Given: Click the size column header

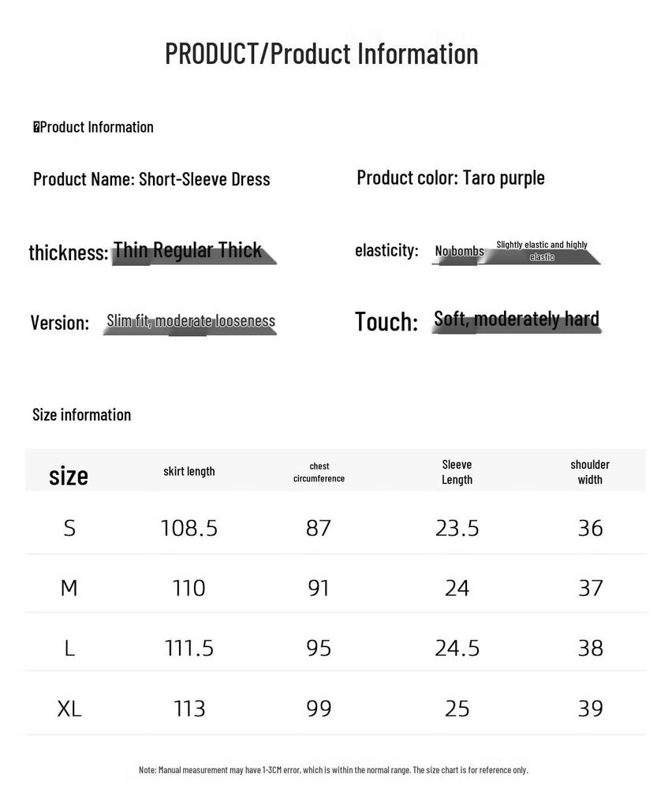Looking at the screenshot, I should (x=69, y=475).
